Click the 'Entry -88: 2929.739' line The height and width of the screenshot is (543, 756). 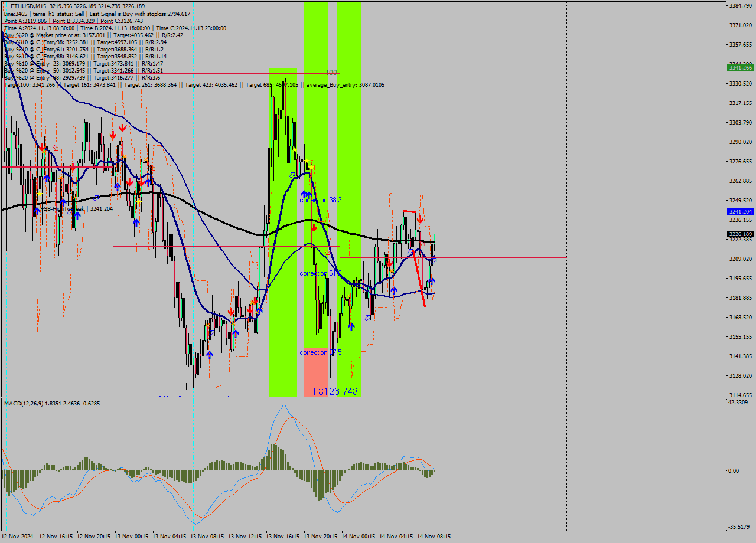click(82, 77)
